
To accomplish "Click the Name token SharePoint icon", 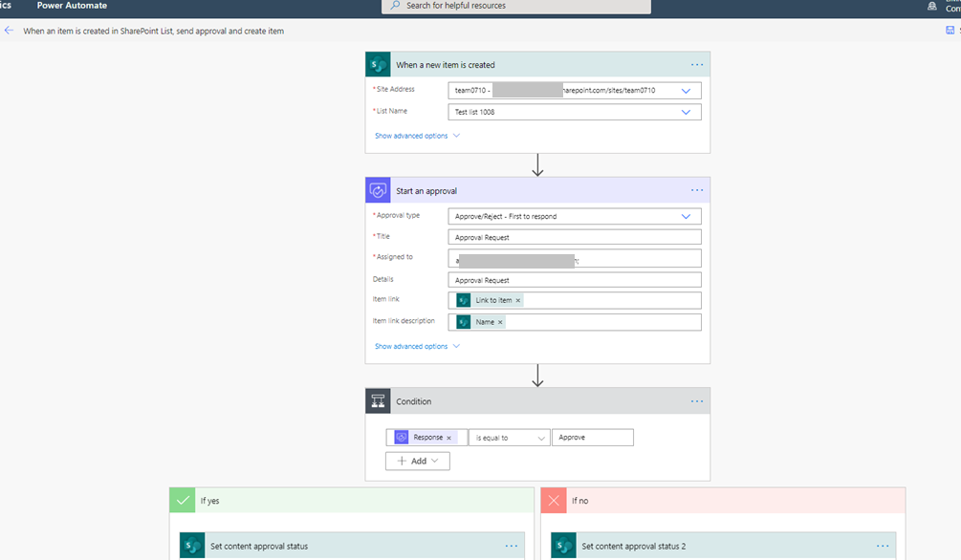I will coord(464,322).
